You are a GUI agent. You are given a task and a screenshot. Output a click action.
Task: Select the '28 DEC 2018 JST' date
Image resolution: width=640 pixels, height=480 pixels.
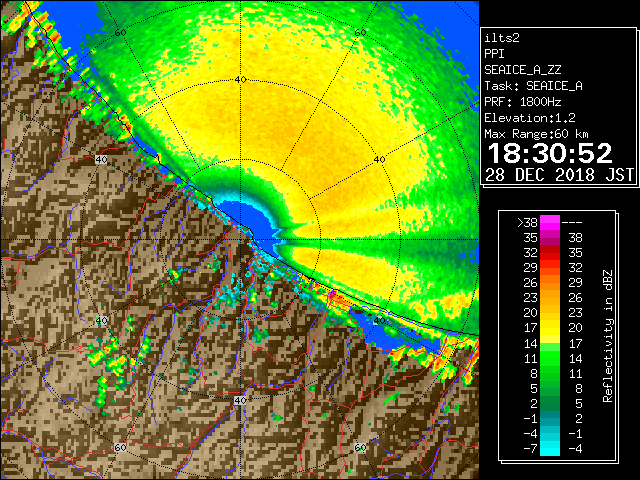pos(560,175)
